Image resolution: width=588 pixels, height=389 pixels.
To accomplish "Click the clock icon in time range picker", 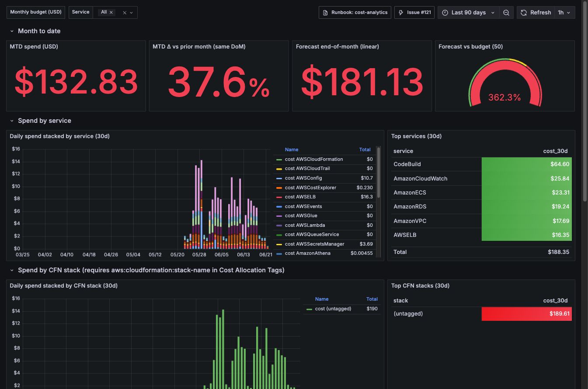I will click(445, 13).
